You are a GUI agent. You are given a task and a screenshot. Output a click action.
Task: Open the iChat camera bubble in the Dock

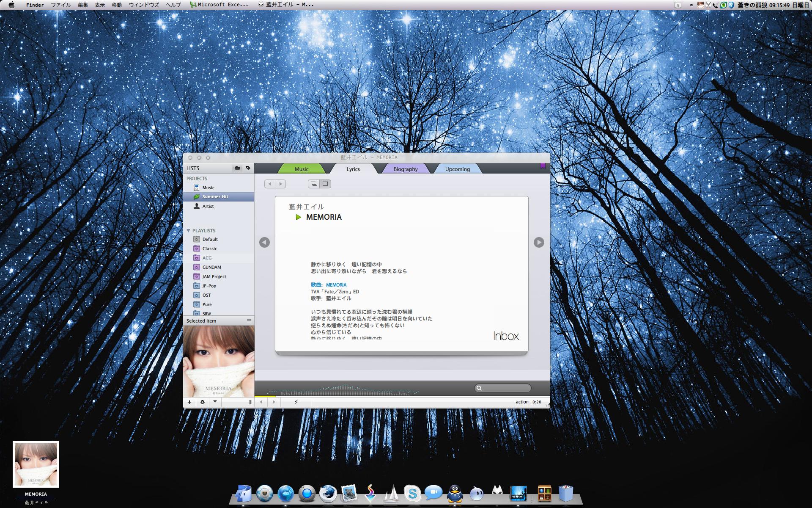(433, 493)
